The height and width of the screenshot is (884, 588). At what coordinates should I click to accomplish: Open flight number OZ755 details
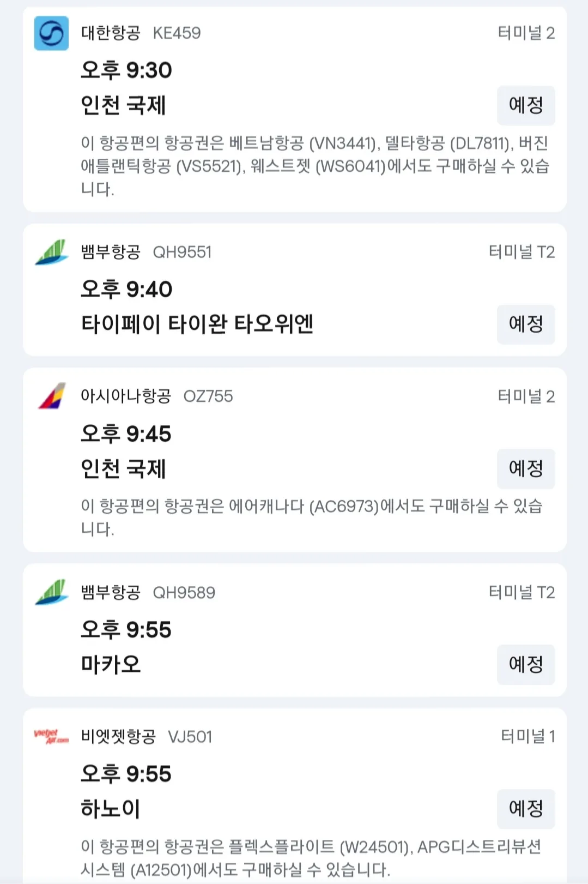pyautogui.click(x=208, y=396)
